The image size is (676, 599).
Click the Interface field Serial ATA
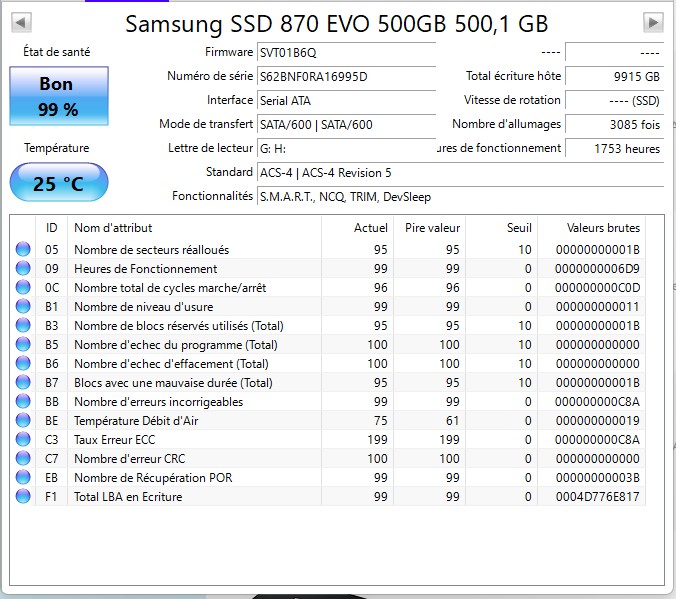coord(346,101)
